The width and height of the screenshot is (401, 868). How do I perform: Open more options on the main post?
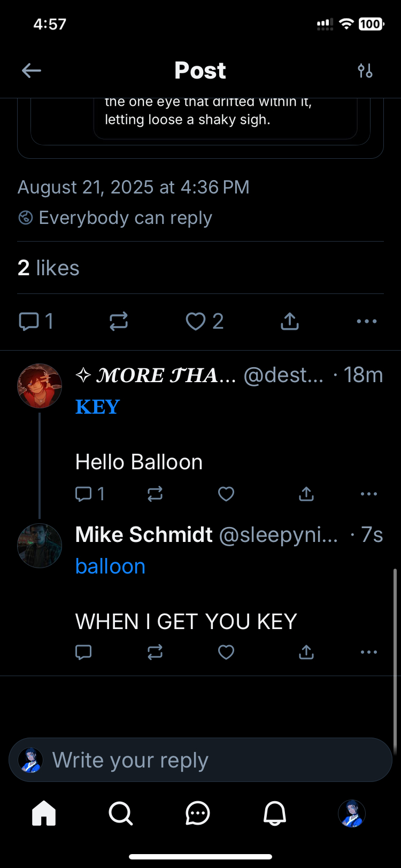367,321
